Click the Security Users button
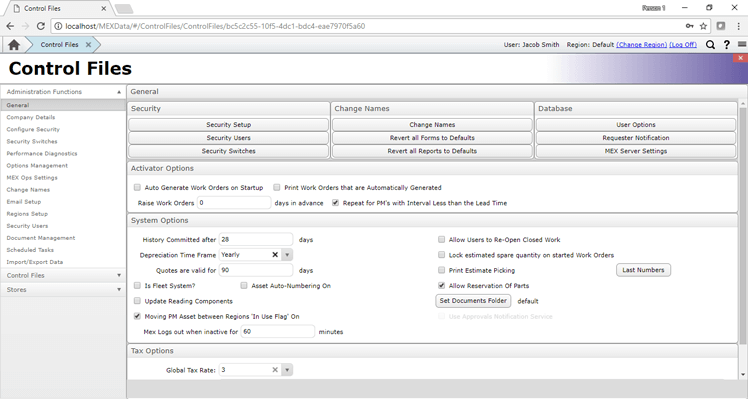Viewport: 748px width, 399px height. pos(229,138)
